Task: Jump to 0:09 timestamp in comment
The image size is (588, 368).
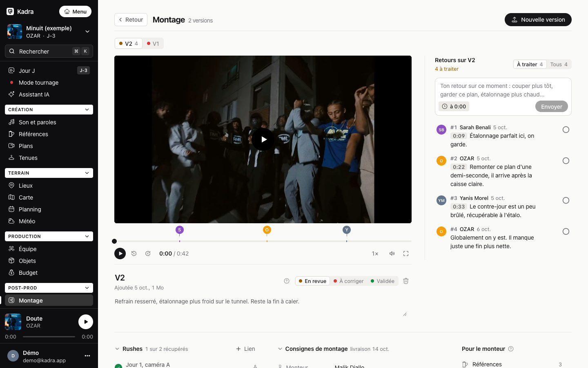Action: (x=459, y=136)
